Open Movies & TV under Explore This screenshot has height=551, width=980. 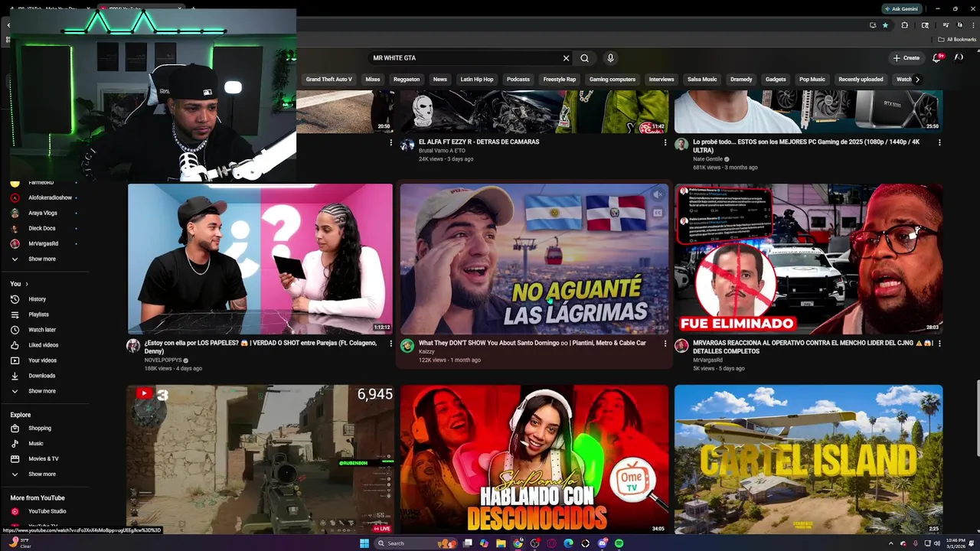point(44,459)
